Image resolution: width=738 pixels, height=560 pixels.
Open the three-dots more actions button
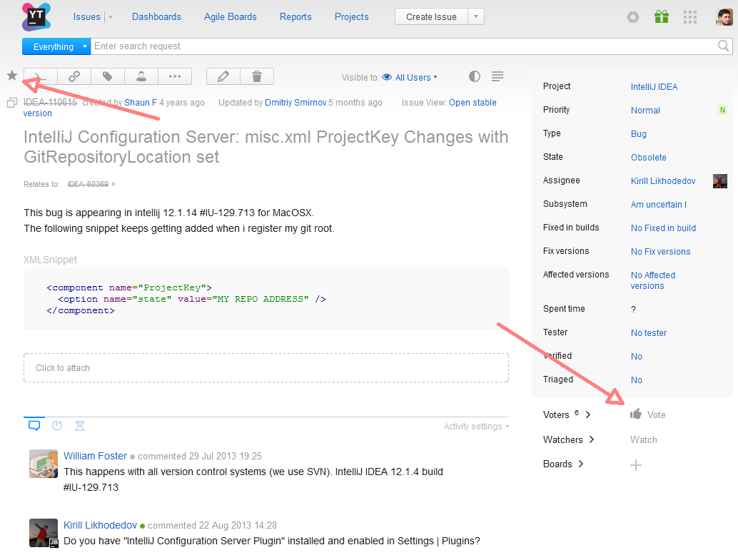pos(175,76)
